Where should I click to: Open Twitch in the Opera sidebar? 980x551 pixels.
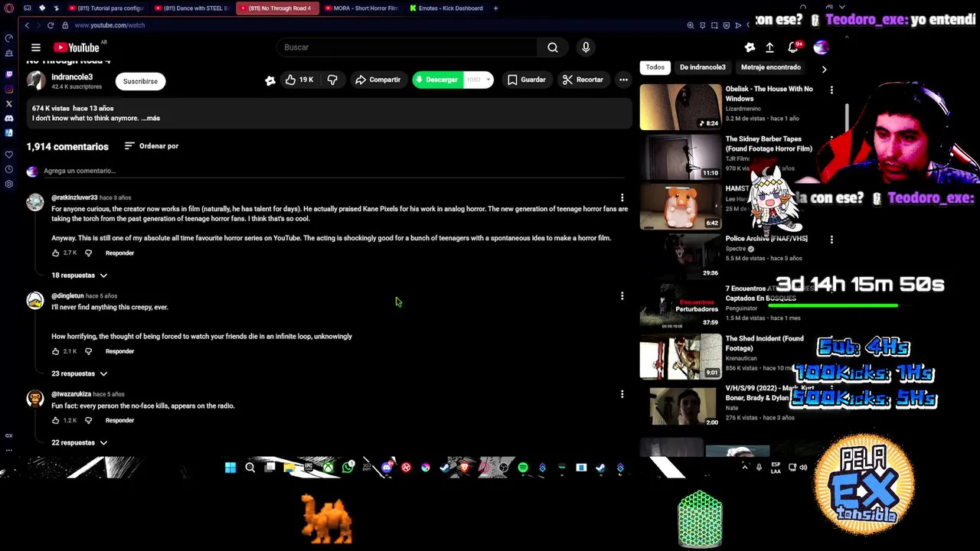[9, 74]
